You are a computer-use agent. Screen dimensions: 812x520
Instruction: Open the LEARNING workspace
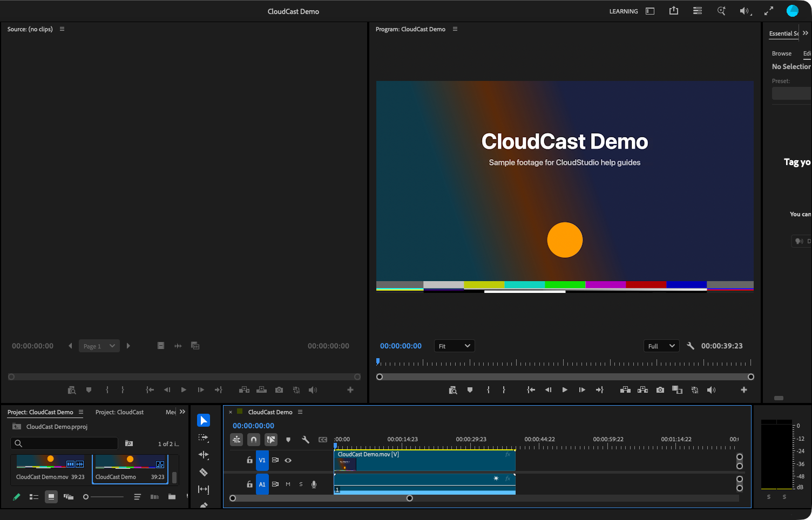pos(624,11)
